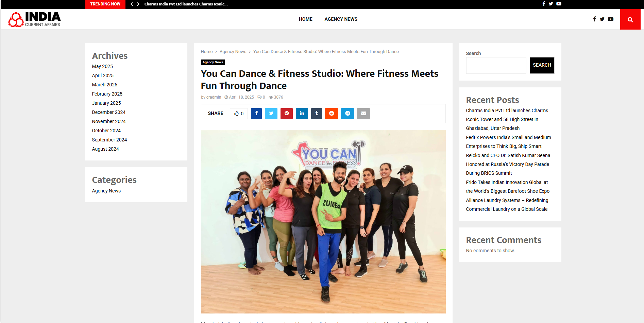Click the Facebook icon in top black bar
Image resolution: width=644 pixels, height=323 pixels.
(x=544, y=4)
